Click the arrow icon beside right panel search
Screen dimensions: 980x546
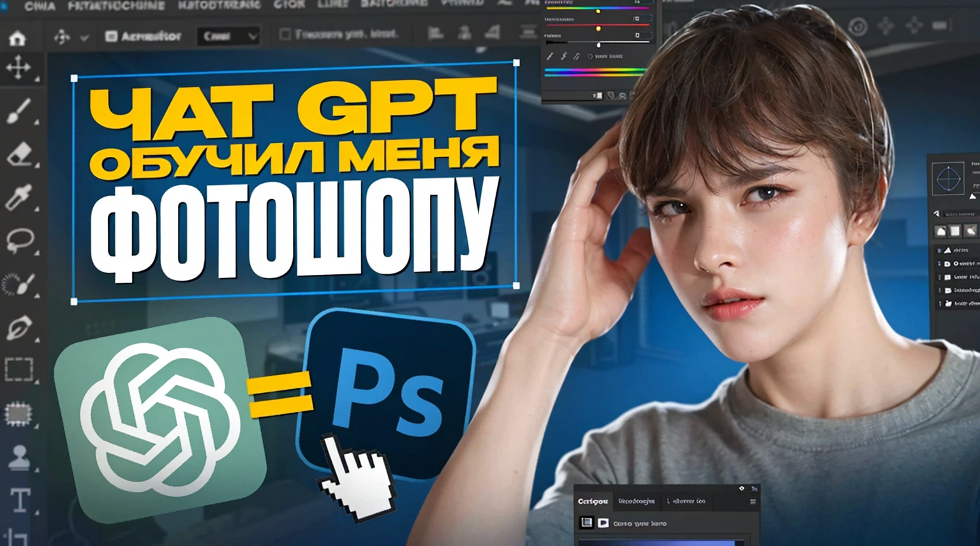[937, 214]
